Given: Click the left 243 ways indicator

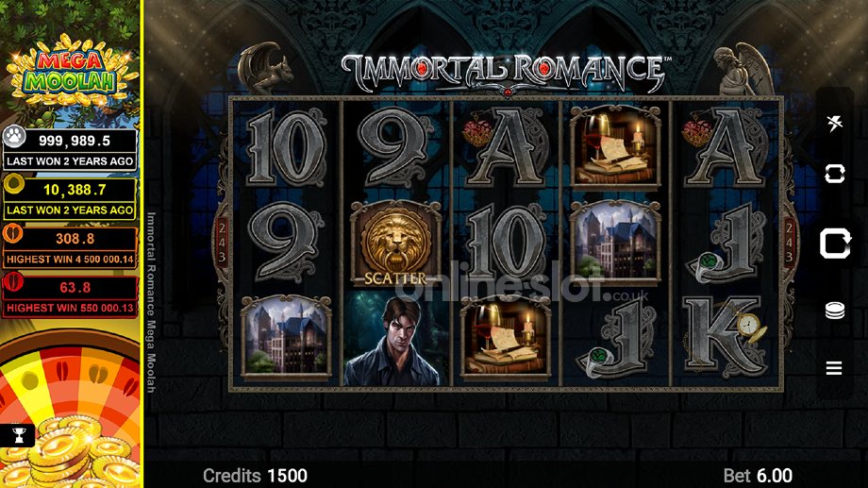Looking at the screenshot, I should [222, 242].
